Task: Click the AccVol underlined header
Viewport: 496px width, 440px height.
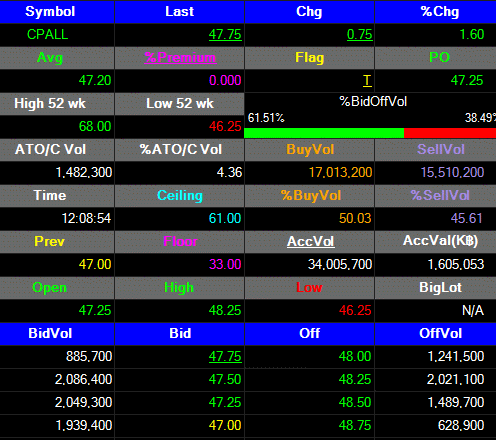Action: (x=311, y=241)
